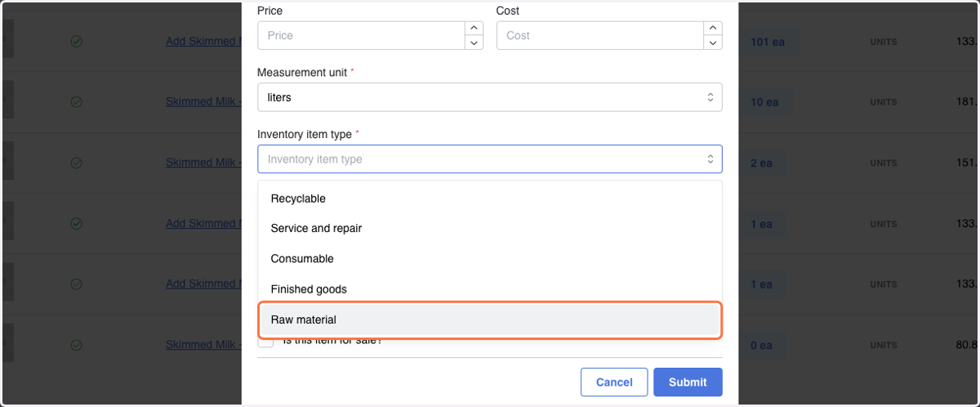Open the Skimmed Milk link in the 0 ea row
980x407 pixels.
click(x=203, y=345)
